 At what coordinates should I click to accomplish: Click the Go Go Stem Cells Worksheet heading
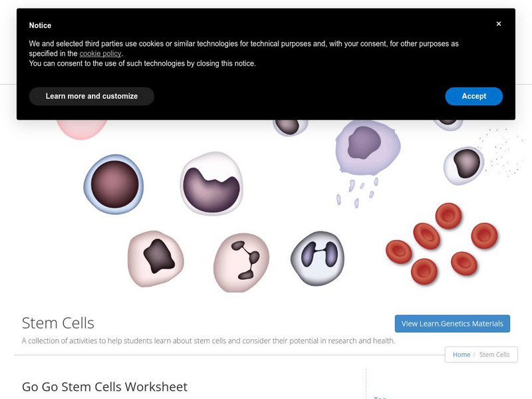coord(105,386)
